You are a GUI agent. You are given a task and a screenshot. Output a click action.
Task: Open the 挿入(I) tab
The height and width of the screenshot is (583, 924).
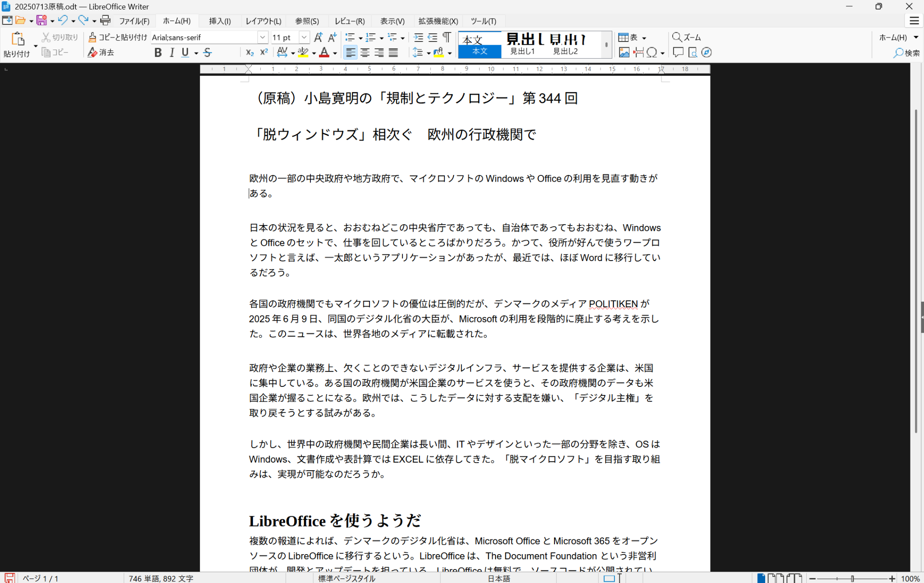click(x=220, y=21)
